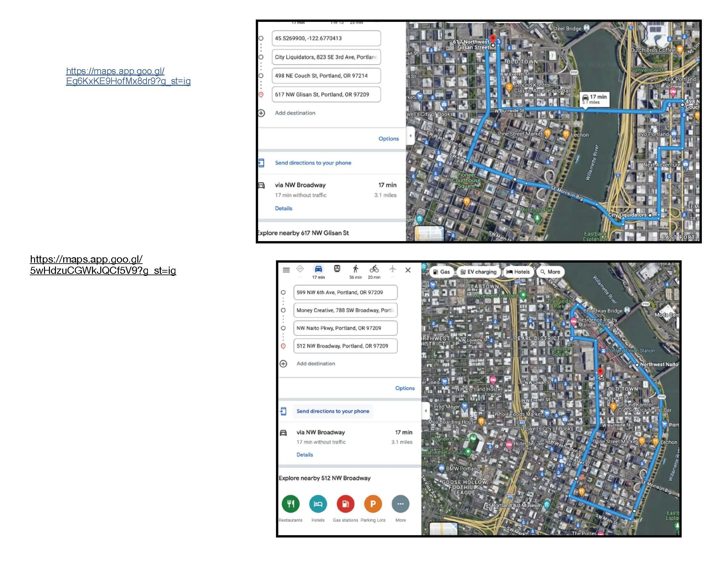The width and height of the screenshot is (728, 563).
Task: Click the 599 NW 6th Ave starting point field
Action: pos(345,292)
